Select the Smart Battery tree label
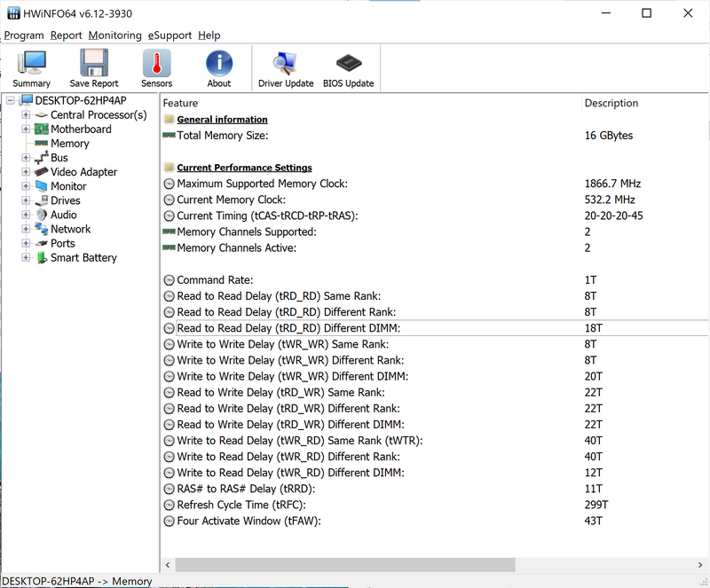This screenshot has height=588, width=710. (83, 257)
